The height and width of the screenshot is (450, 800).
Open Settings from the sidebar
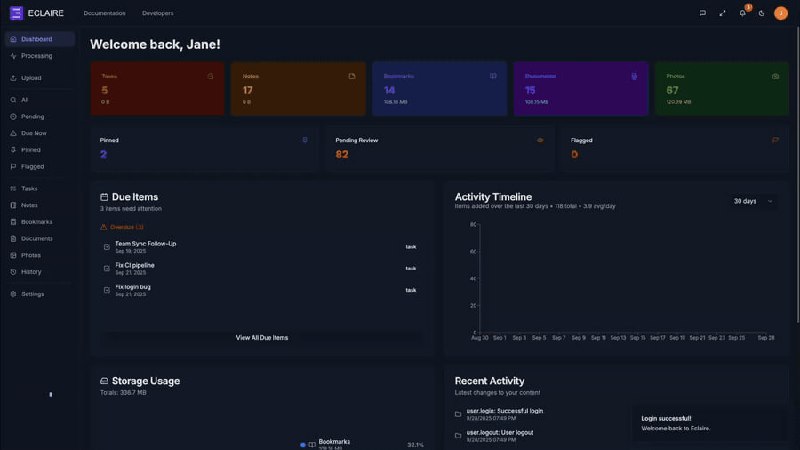coord(33,294)
